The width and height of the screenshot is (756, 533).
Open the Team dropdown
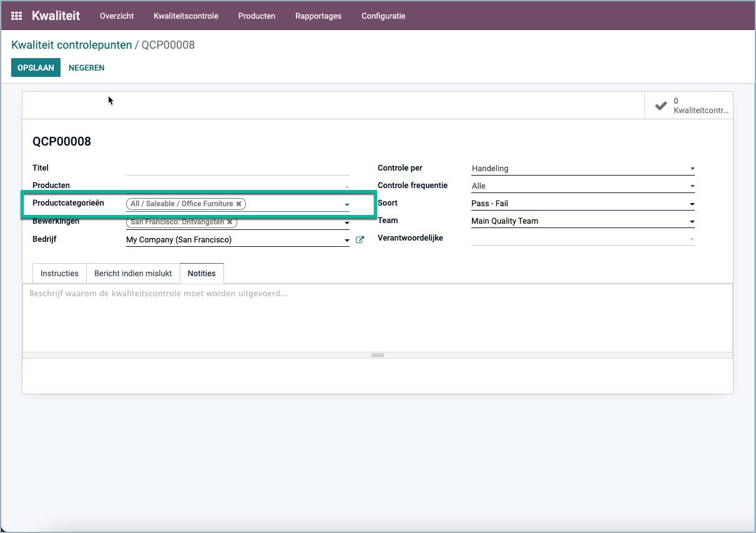coord(583,221)
